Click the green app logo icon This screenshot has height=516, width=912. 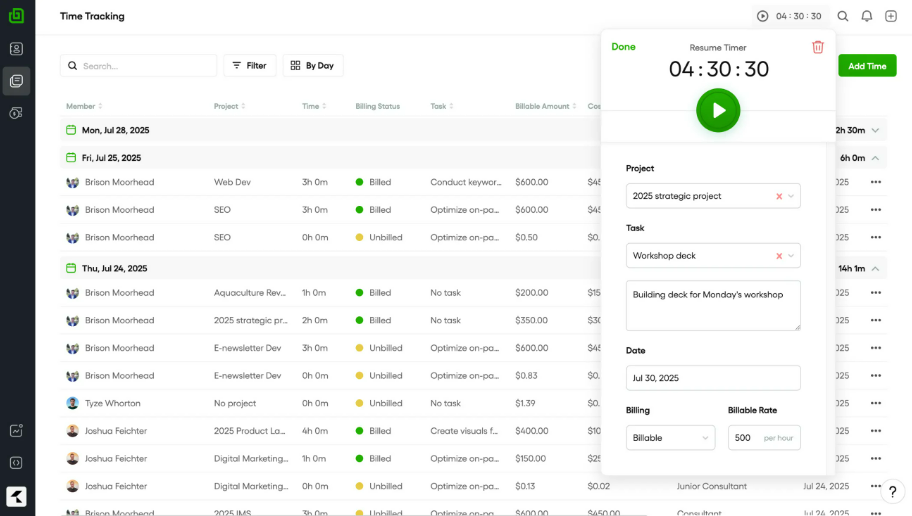point(16,16)
